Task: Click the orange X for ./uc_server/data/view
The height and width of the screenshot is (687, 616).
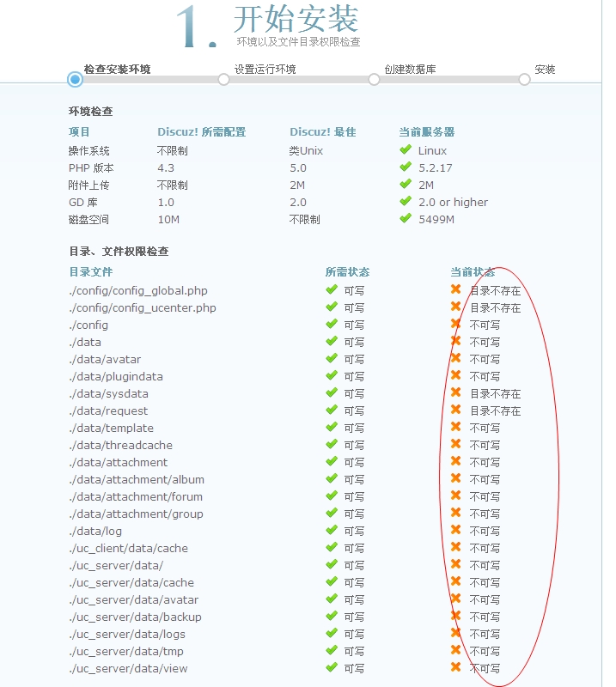Action: pos(456,667)
